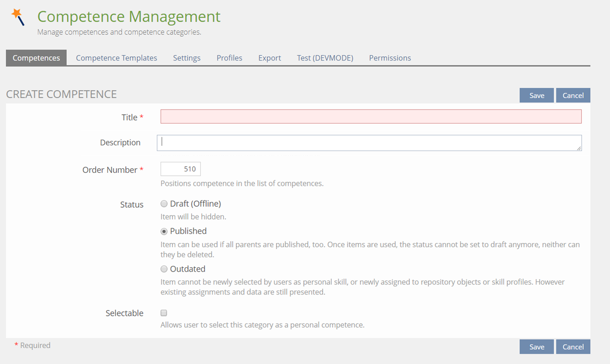This screenshot has width=610, height=364.
Task: Open the Competences tab
Action: pyautogui.click(x=36, y=58)
